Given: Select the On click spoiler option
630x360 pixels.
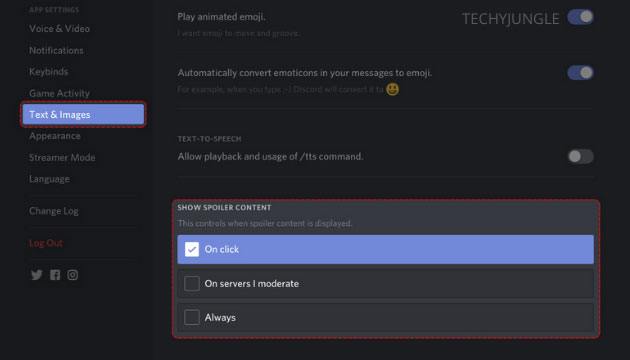Looking at the screenshot, I should point(385,250).
